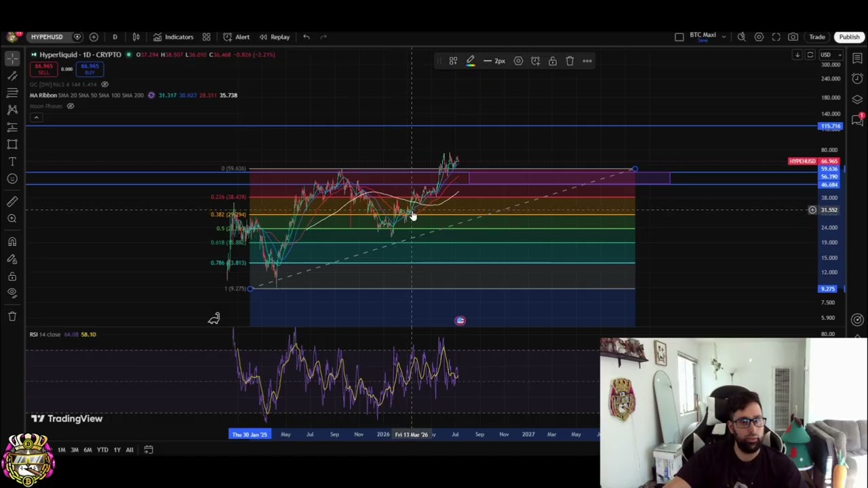
Task: Open the patterns drawing tool
Action: point(12,109)
